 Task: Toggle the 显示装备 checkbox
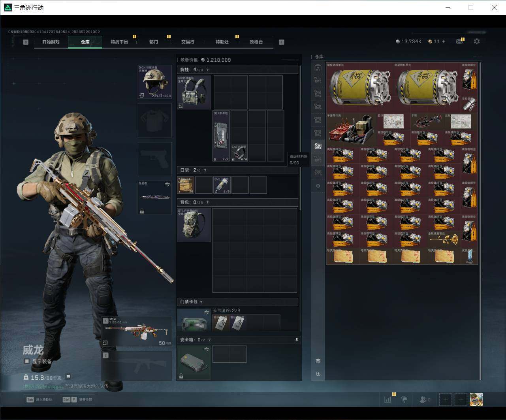tap(26, 361)
